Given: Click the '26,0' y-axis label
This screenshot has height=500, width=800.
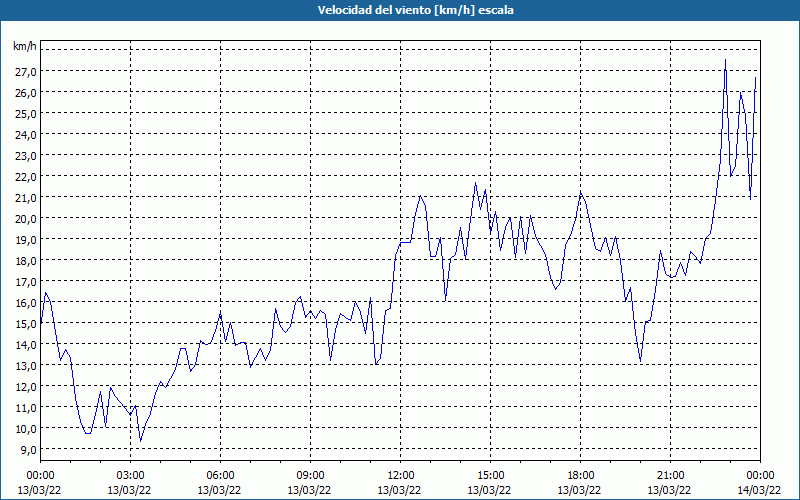Looking at the screenshot, I should [26, 92].
